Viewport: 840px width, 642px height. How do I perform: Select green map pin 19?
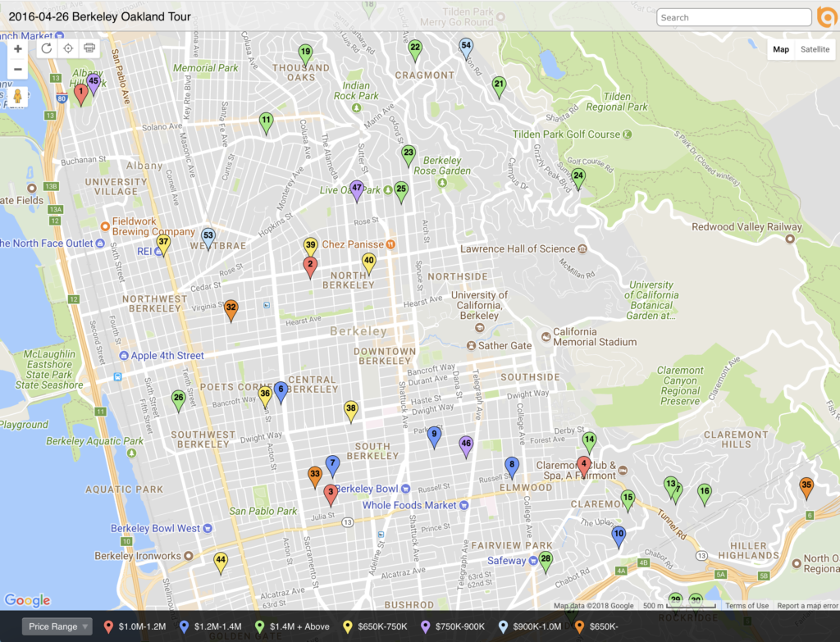click(x=305, y=55)
